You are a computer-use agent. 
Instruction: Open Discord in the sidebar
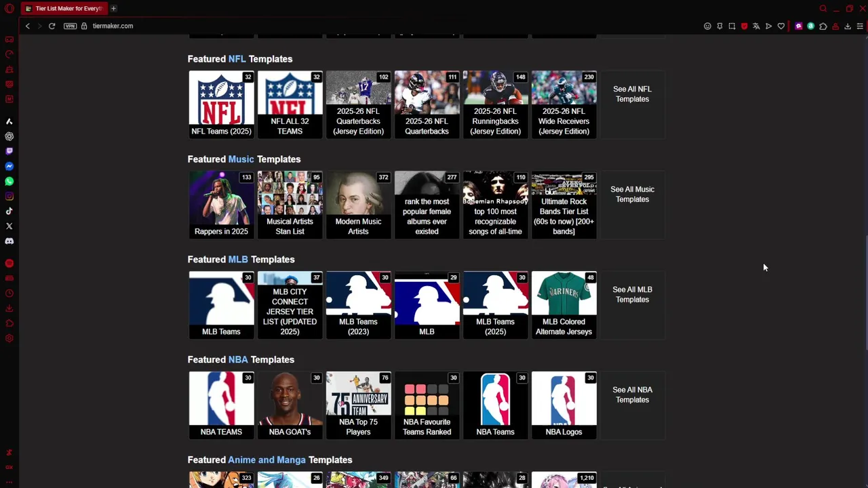click(x=9, y=241)
